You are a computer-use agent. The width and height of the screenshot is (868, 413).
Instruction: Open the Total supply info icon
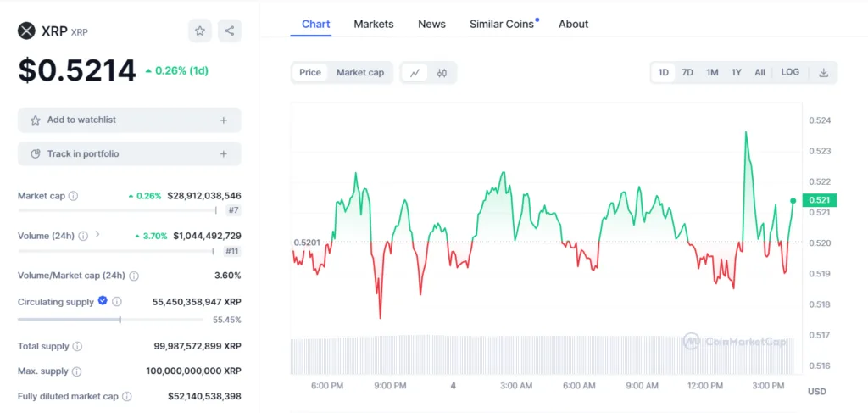click(x=77, y=347)
